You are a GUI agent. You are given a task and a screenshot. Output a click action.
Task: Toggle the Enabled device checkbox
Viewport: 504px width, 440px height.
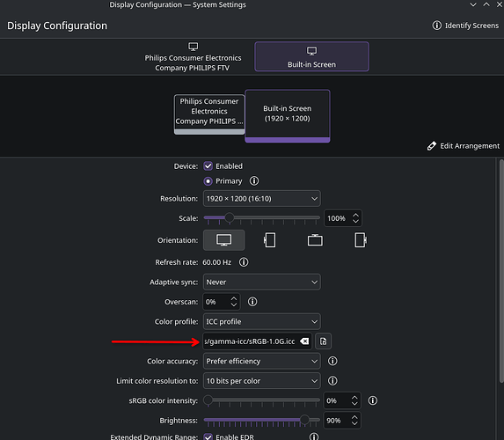[208, 166]
